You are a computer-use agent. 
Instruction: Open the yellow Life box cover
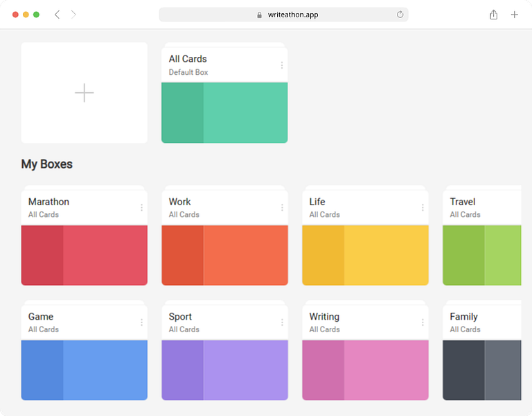click(x=366, y=255)
